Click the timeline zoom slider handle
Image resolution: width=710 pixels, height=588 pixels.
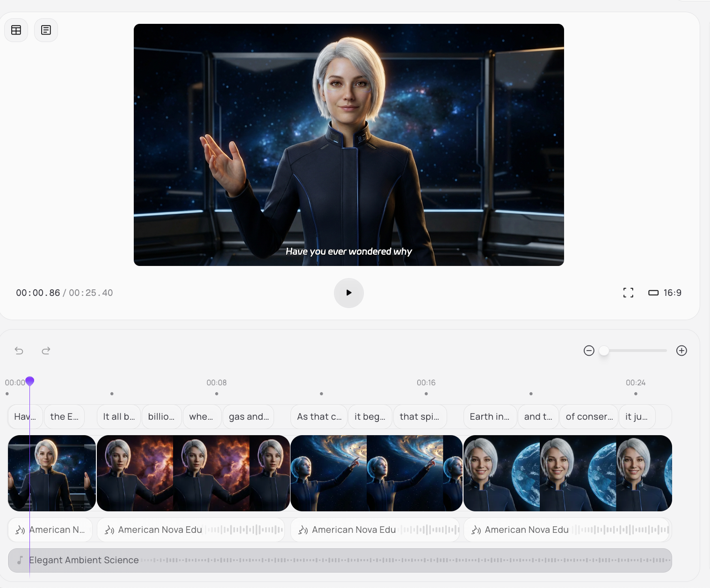point(604,351)
